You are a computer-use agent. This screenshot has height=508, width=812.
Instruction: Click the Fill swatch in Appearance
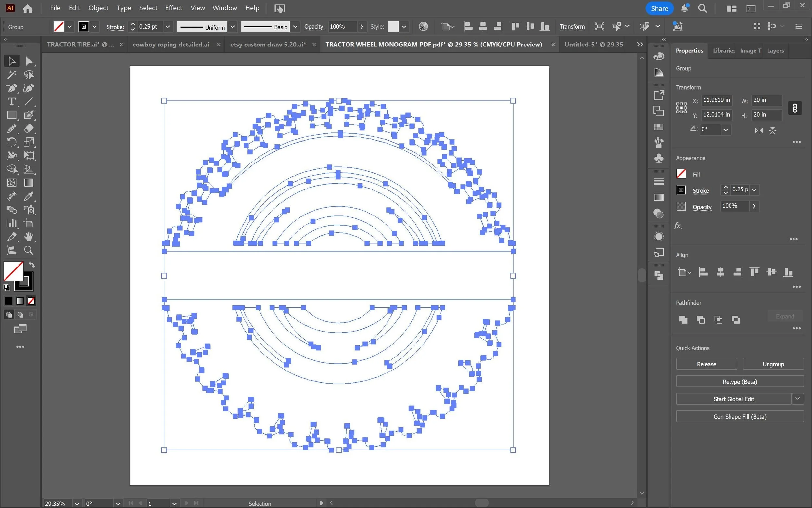[681, 174]
